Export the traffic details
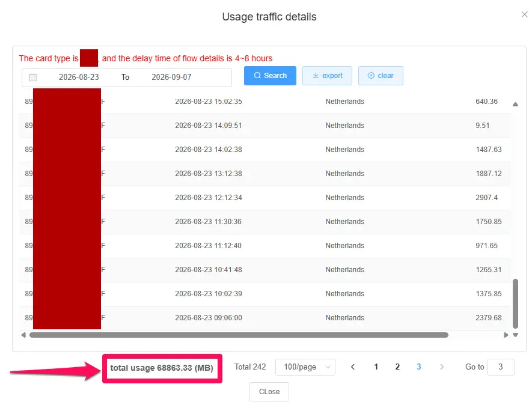 [x=327, y=76]
